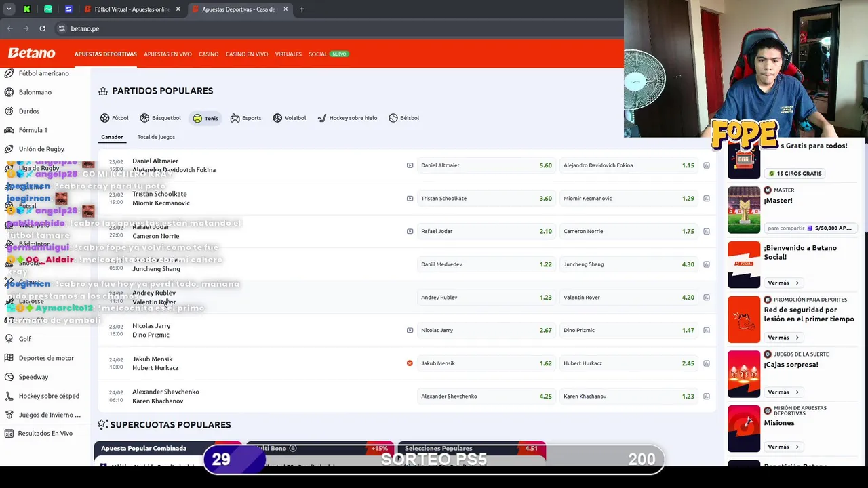Open stats icon for Medvedev match row
868x488 pixels.
pos(707,264)
